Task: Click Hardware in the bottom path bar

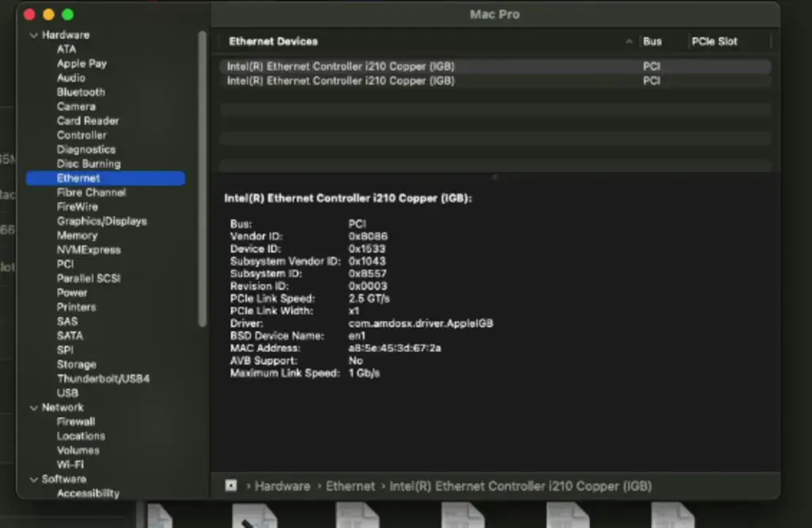Action: (x=282, y=486)
